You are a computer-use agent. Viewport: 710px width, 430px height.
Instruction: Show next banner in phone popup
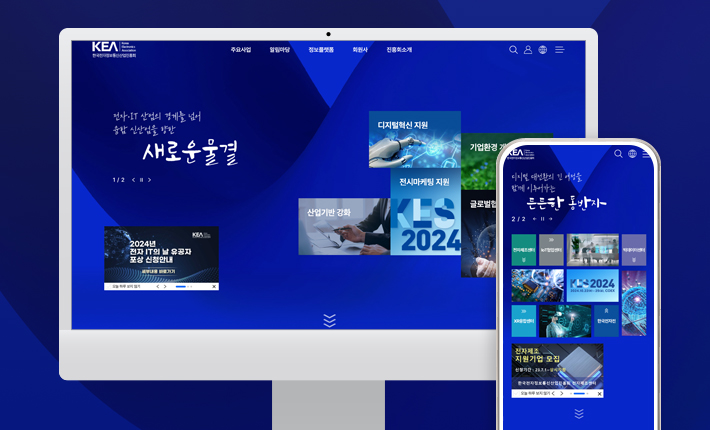click(561, 394)
